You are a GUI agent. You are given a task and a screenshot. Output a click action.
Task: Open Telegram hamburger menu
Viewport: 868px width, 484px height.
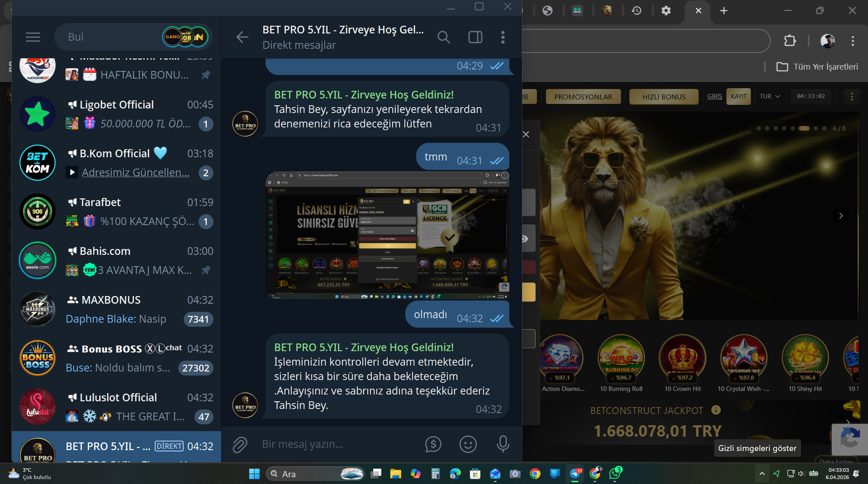pos(33,37)
